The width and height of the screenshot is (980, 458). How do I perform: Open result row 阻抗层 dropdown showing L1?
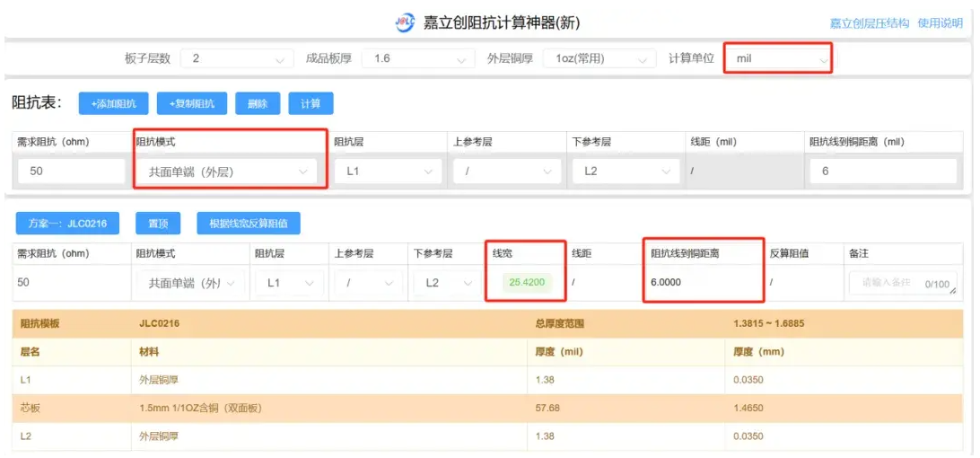click(289, 283)
